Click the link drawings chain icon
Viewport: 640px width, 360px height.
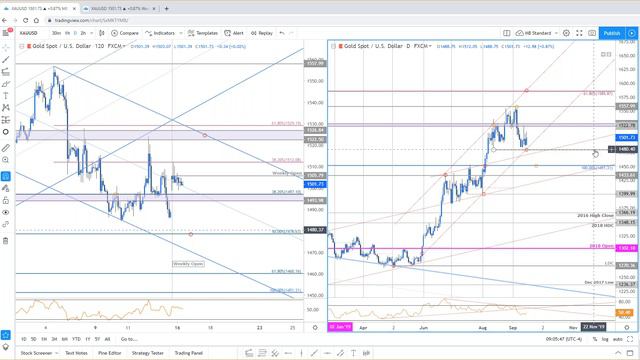click(6, 224)
